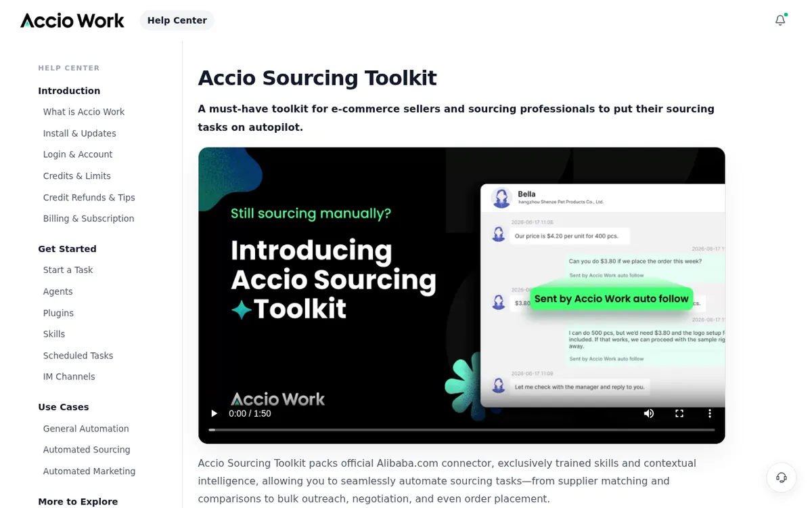Open Automated Sourcing use case

pyautogui.click(x=87, y=450)
